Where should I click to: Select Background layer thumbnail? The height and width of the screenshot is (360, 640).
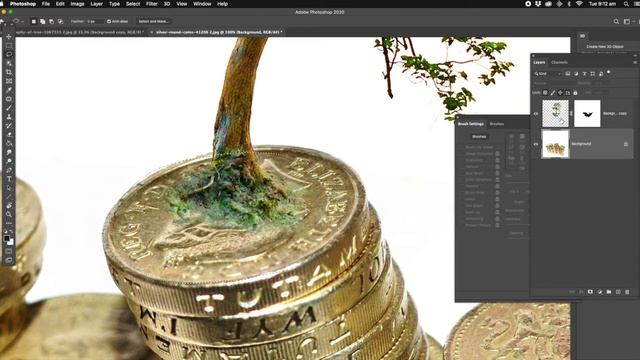click(x=555, y=144)
